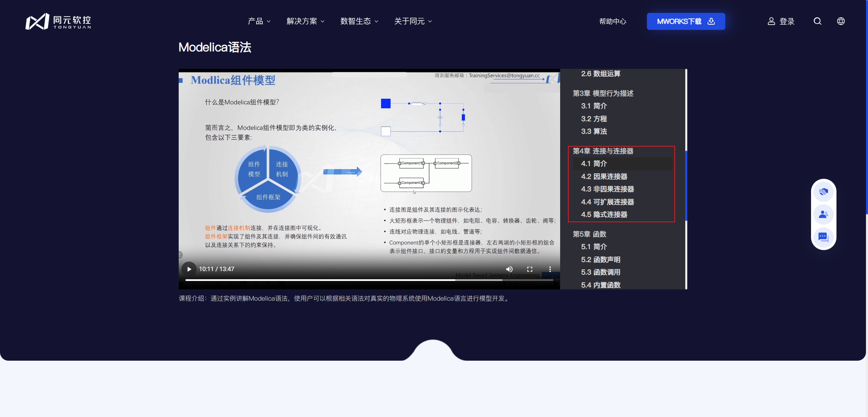Click the MWORKS下载 button
The image size is (868, 417).
[x=686, y=21]
